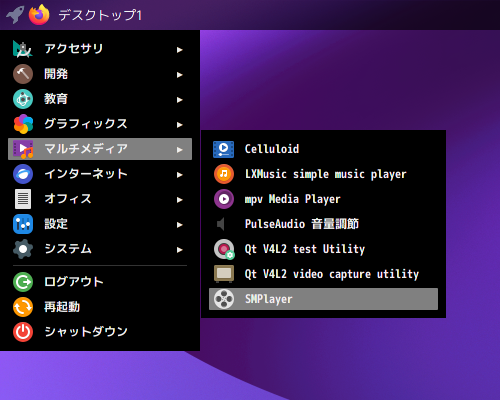
Task: Click the PulseAudio speaker icon
Action: click(221, 224)
